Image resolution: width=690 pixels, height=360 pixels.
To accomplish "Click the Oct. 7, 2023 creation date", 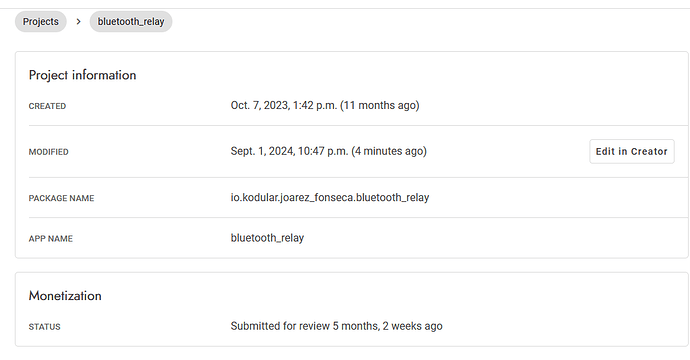I will (259, 106).
